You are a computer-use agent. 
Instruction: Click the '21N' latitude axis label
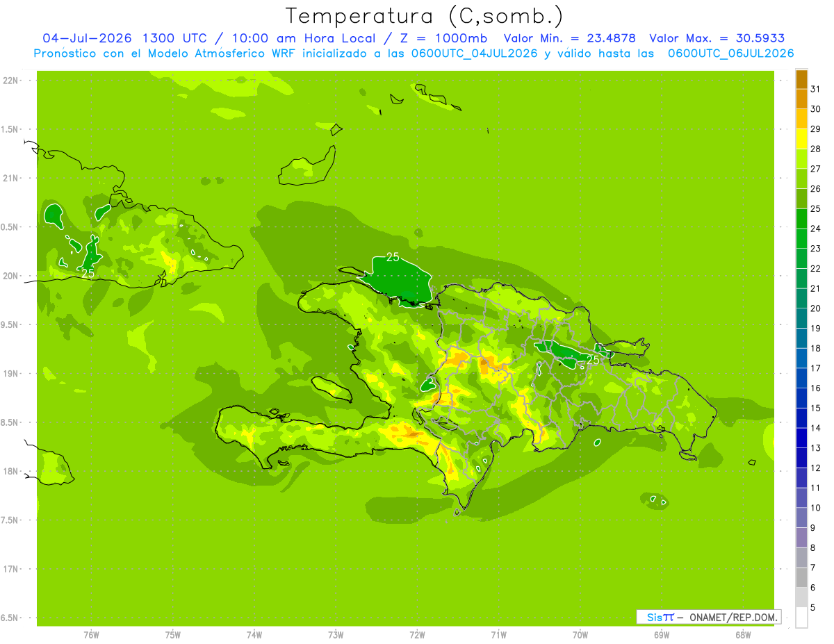pyautogui.click(x=11, y=178)
